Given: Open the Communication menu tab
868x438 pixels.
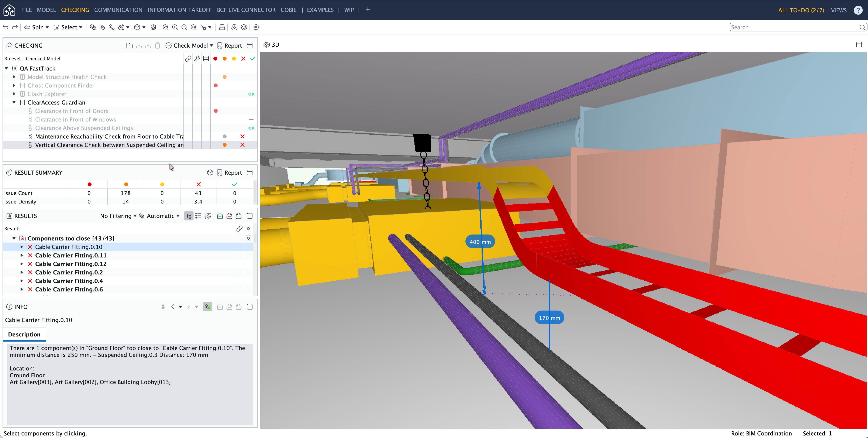Looking at the screenshot, I should (x=118, y=10).
